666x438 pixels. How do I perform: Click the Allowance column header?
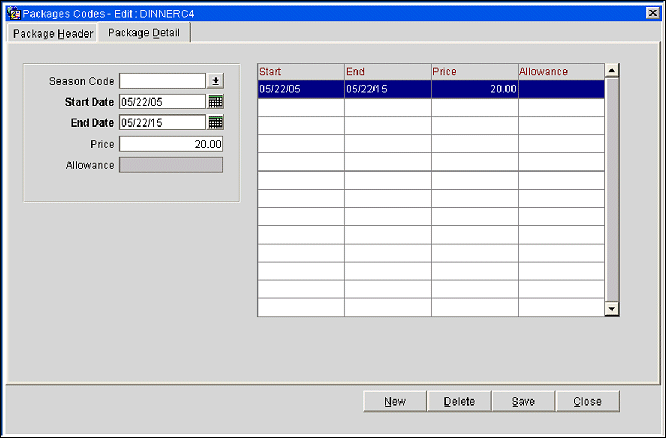[560, 72]
